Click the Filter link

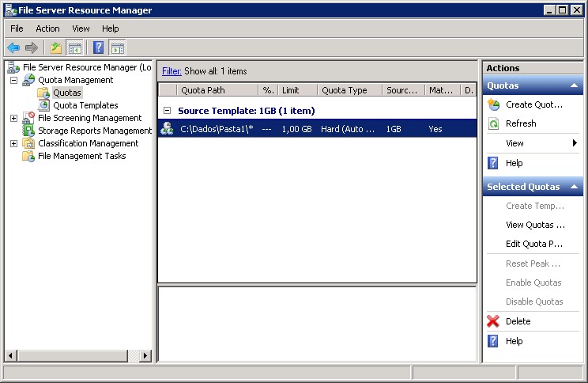coord(171,71)
